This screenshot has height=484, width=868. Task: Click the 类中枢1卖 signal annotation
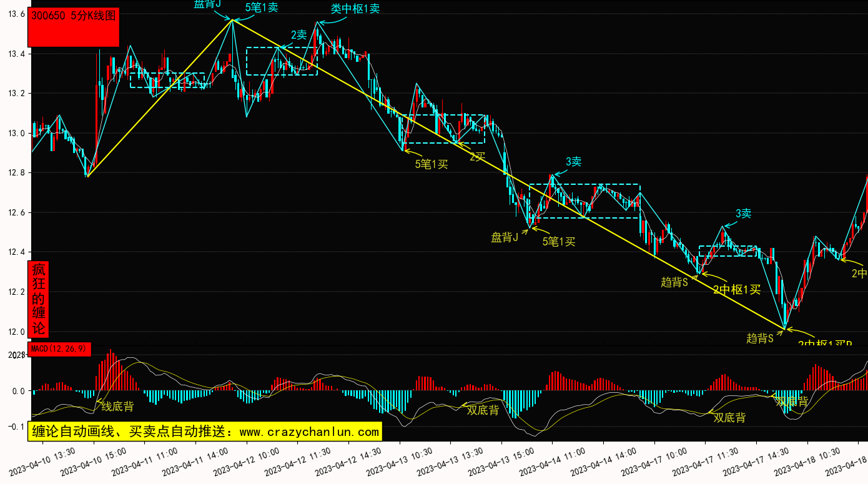point(355,9)
